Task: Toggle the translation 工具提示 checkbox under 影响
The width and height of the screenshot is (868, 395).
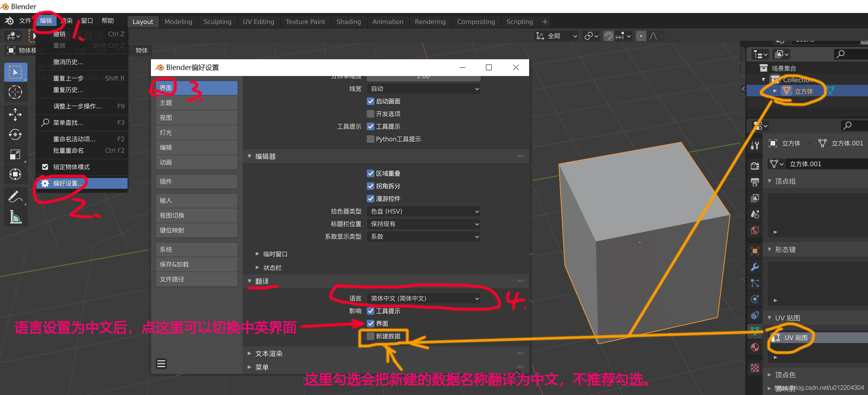Action: tap(370, 311)
